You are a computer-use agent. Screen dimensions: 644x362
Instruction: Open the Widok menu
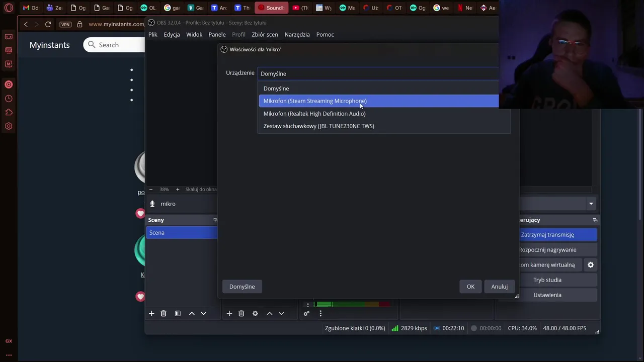(194, 35)
